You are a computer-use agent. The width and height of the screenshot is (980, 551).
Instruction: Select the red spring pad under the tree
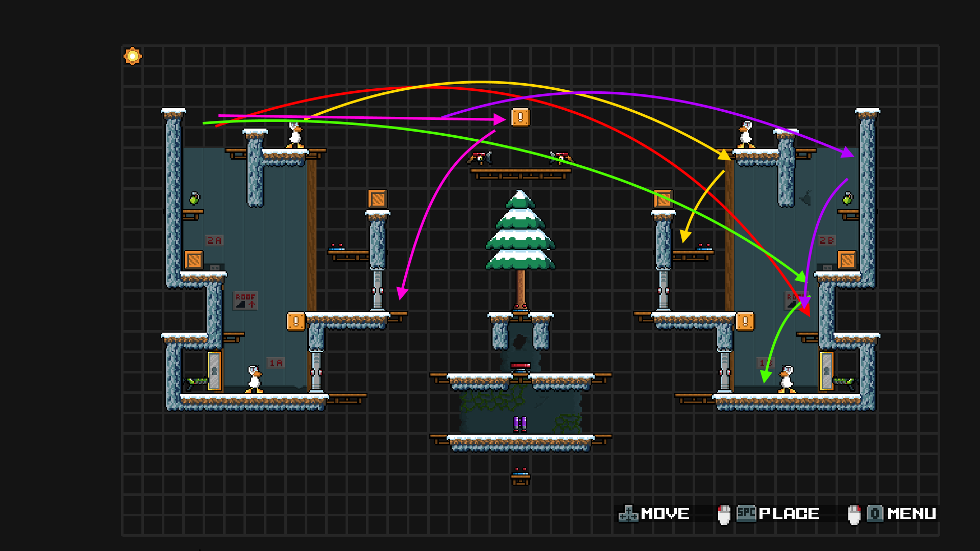[x=520, y=366]
